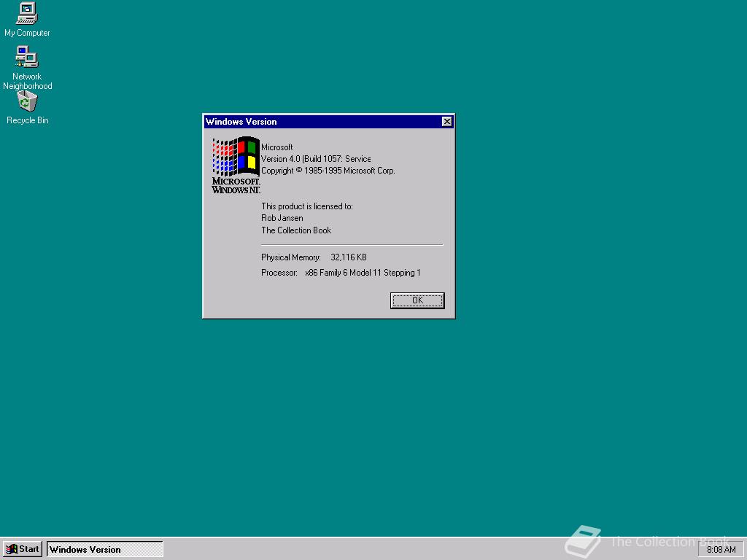
Task: Select the Recycle Bin icon label
Action: point(27,120)
